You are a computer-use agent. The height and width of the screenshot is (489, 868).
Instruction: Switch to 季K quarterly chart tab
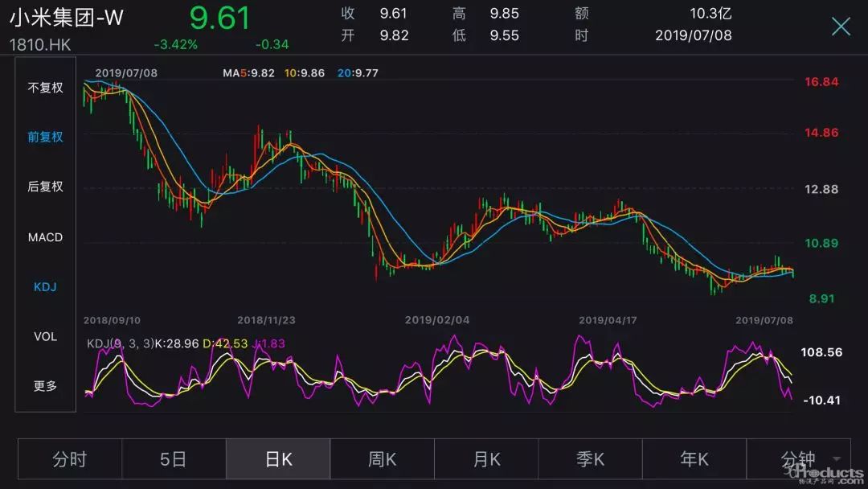(x=590, y=459)
